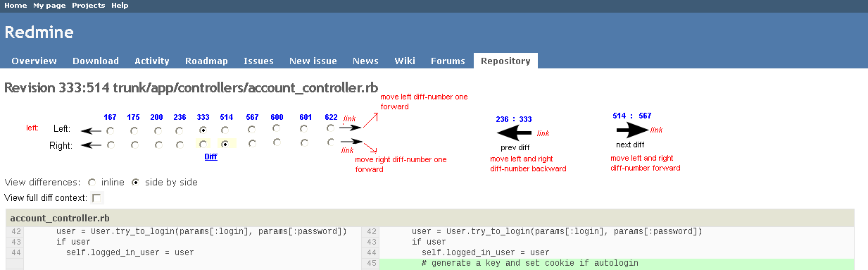Choose inline view differences option
The width and height of the screenshot is (868, 270).
pyautogui.click(x=92, y=182)
